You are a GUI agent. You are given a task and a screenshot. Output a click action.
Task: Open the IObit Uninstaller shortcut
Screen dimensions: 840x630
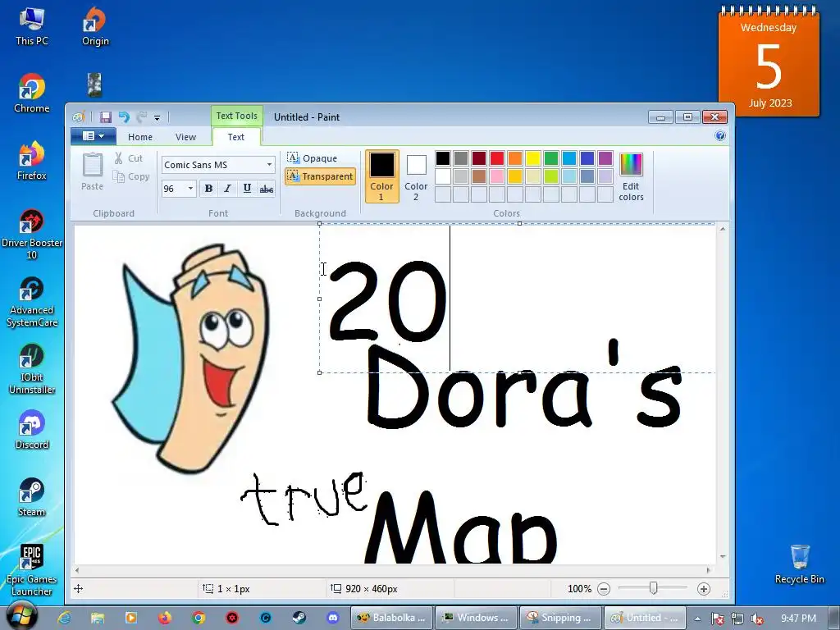coord(32,369)
